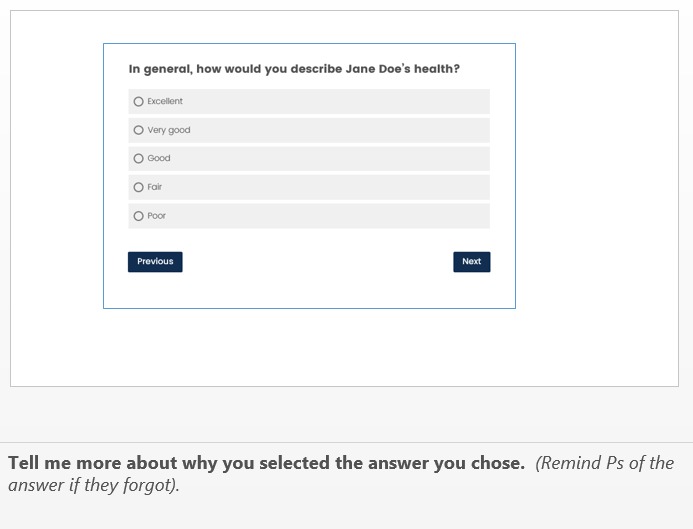
Task: Click the 'Excellent' option label text
Action: tap(165, 102)
